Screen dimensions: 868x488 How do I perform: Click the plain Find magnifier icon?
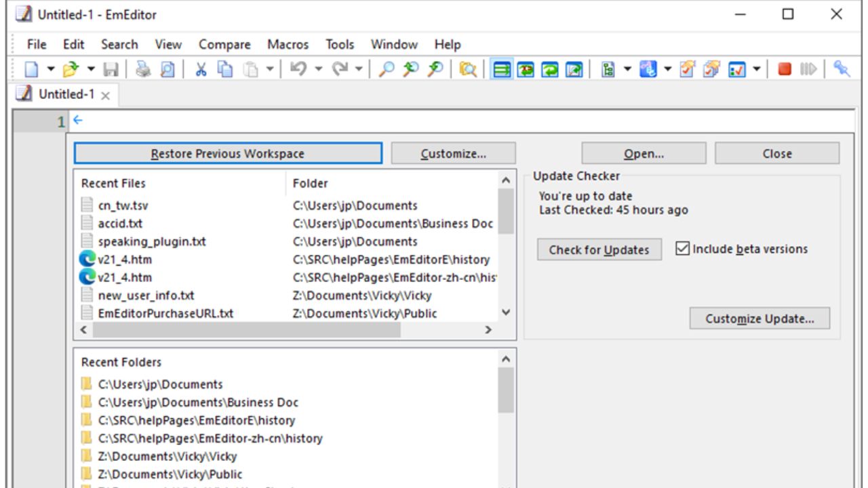click(x=387, y=69)
